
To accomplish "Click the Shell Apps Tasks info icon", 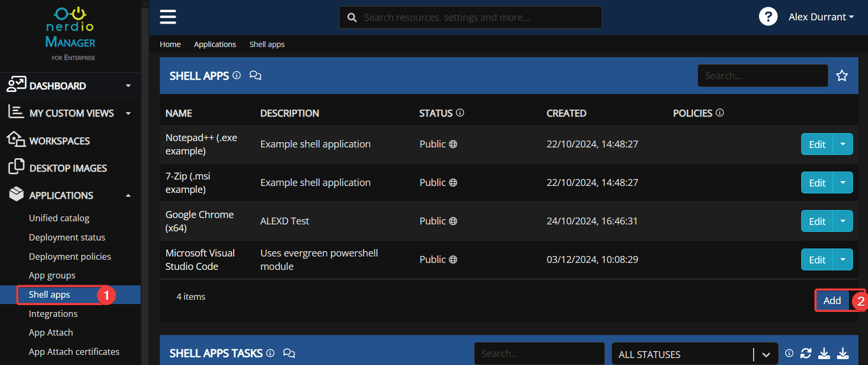I will (270, 353).
